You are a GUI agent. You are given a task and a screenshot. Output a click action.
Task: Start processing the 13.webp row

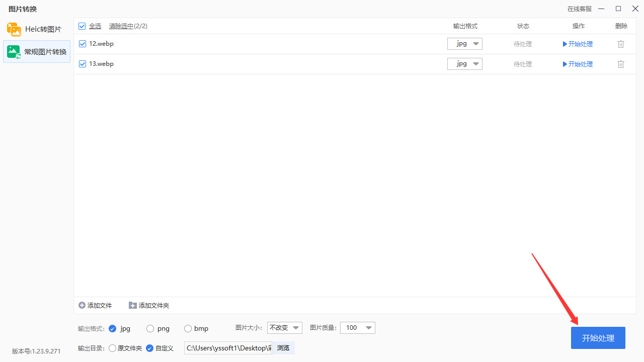point(578,64)
